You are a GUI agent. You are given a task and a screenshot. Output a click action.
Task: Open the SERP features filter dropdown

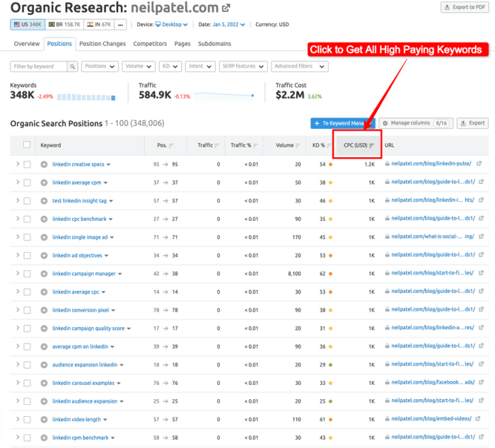pyautogui.click(x=243, y=67)
